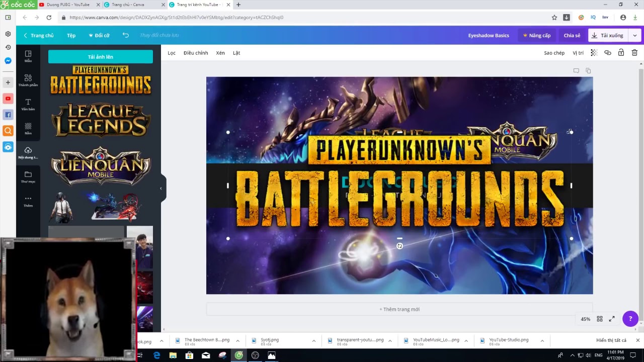Delete selected element with trash icon
Viewport: 644px width, 362px height.
[x=634, y=52]
